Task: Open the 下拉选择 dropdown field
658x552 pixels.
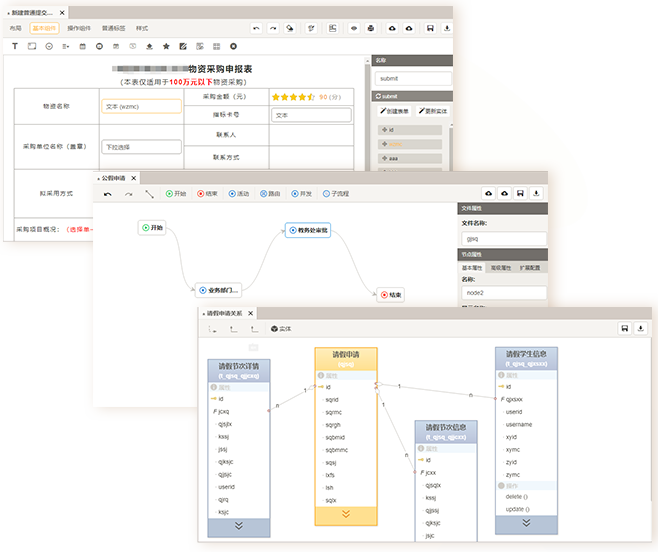Action: tap(141, 147)
